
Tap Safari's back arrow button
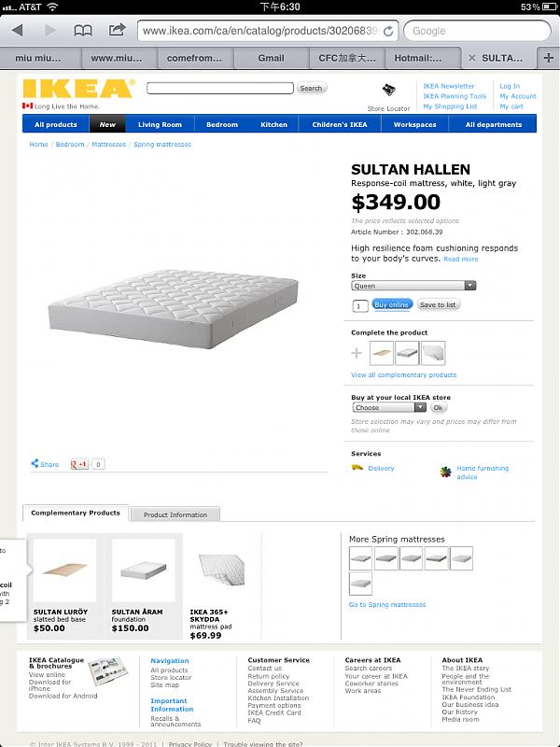[18, 31]
